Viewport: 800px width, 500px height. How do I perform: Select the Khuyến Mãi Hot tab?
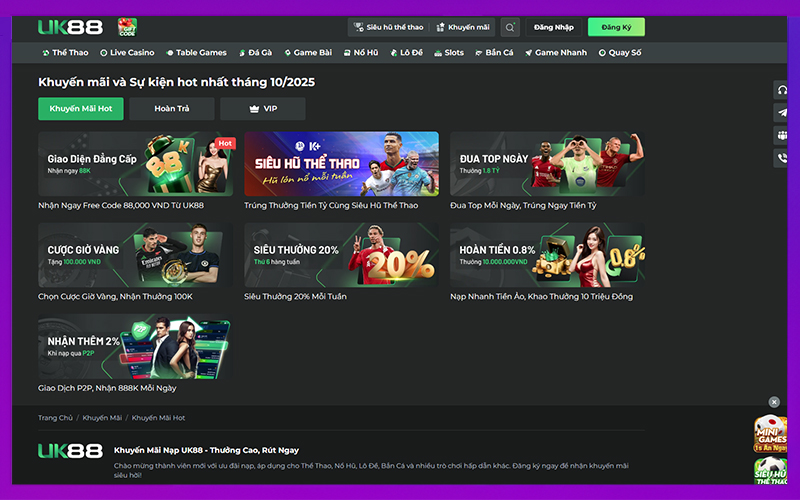(x=80, y=109)
